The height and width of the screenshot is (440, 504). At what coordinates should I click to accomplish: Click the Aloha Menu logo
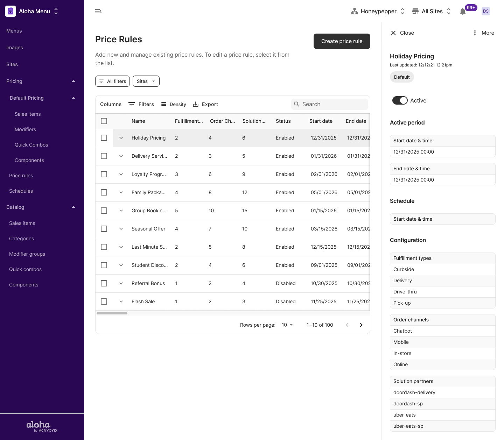pos(10,11)
